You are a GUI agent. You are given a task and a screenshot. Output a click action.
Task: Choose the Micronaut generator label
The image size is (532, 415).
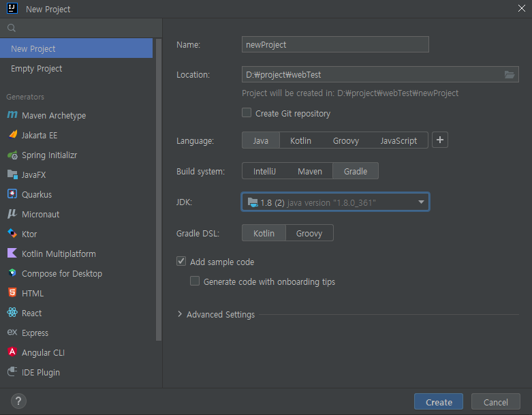pyautogui.click(x=40, y=214)
